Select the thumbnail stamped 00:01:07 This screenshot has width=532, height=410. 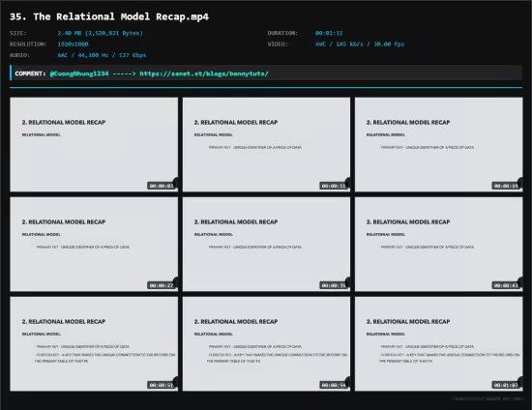[x=439, y=344]
